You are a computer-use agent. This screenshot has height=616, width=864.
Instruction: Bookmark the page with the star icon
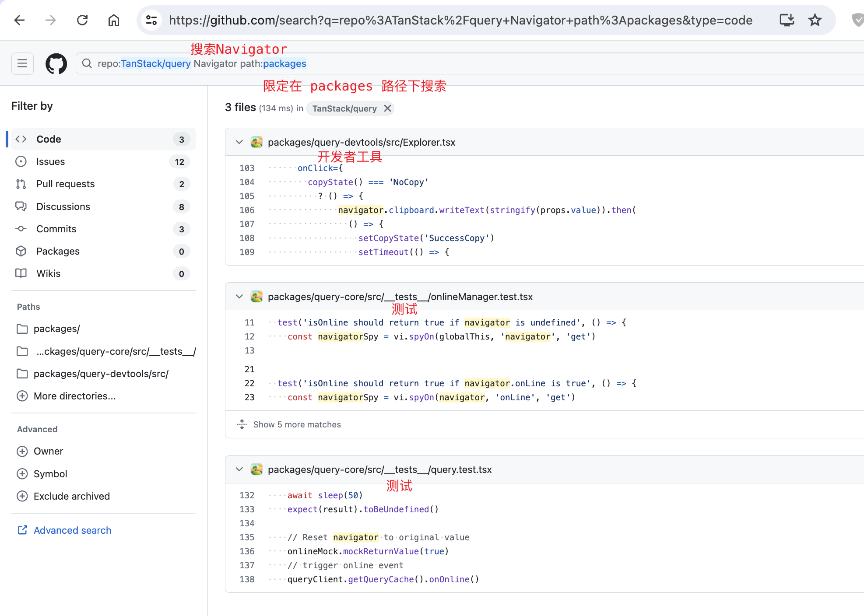tap(815, 20)
